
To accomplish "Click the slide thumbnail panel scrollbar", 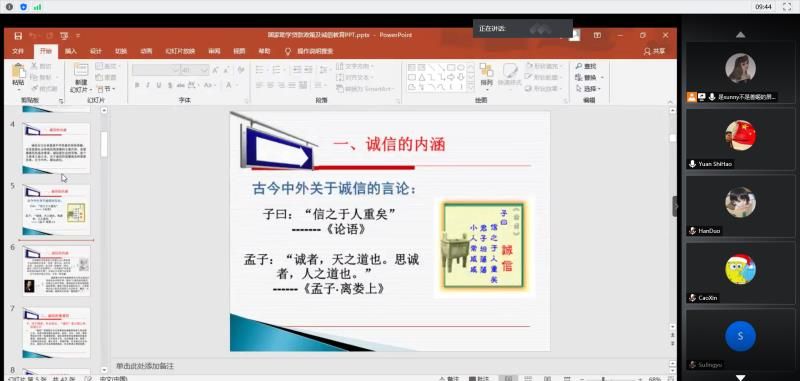I will [104, 145].
